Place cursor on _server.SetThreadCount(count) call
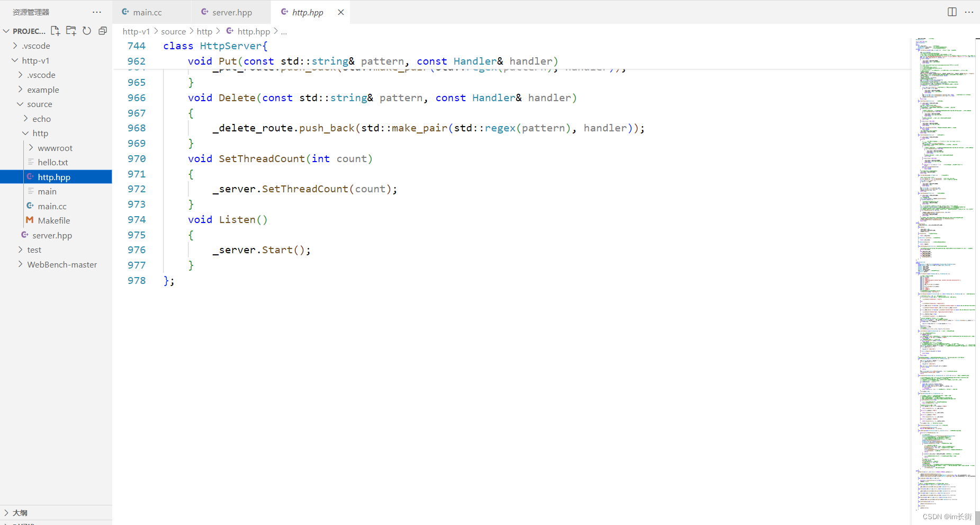Image resolution: width=980 pixels, height=525 pixels. tap(304, 189)
